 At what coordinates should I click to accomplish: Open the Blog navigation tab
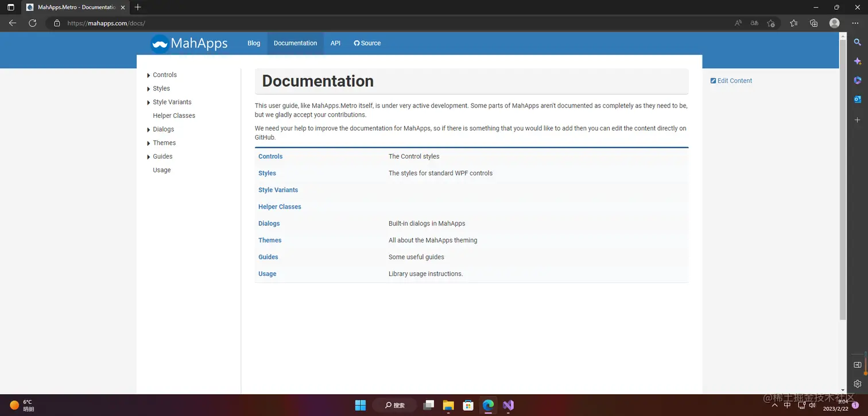pyautogui.click(x=254, y=43)
